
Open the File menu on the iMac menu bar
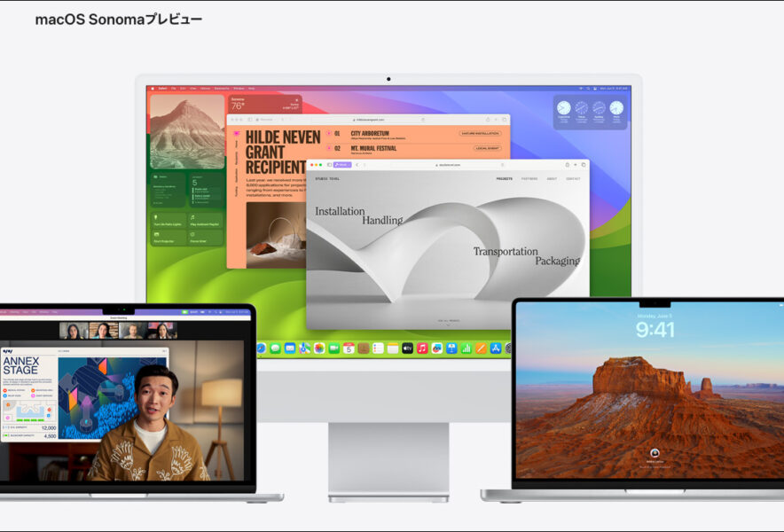(174, 89)
